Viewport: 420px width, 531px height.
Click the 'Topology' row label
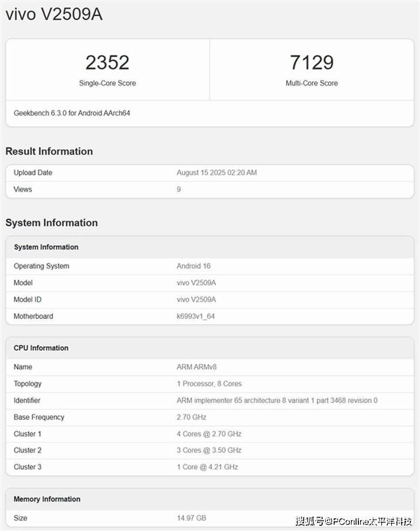pyautogui.click(x=28, y=384)
